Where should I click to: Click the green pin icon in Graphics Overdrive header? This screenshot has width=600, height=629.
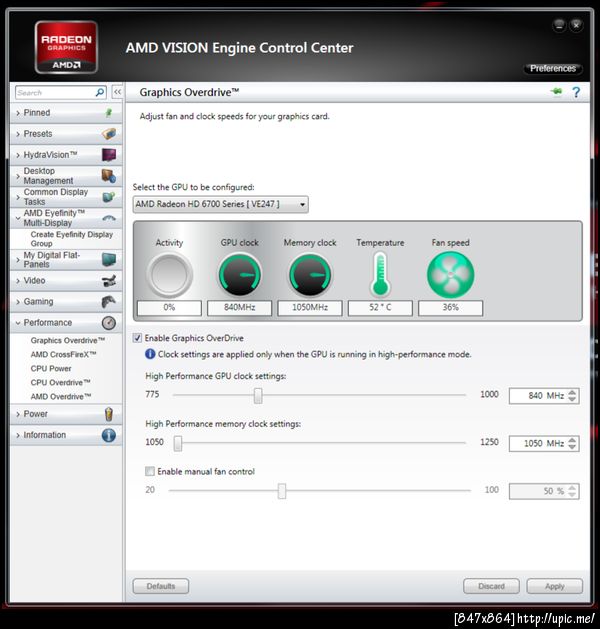[557, 92]
